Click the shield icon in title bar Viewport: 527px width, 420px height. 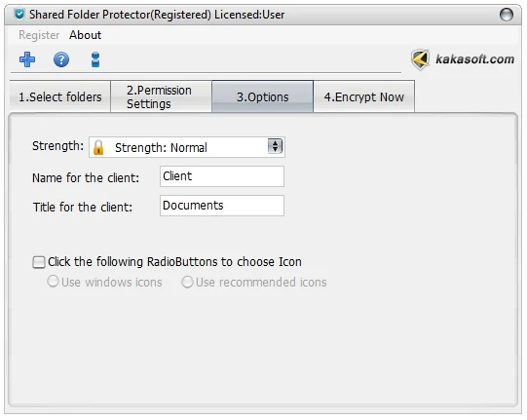point(19,14)
